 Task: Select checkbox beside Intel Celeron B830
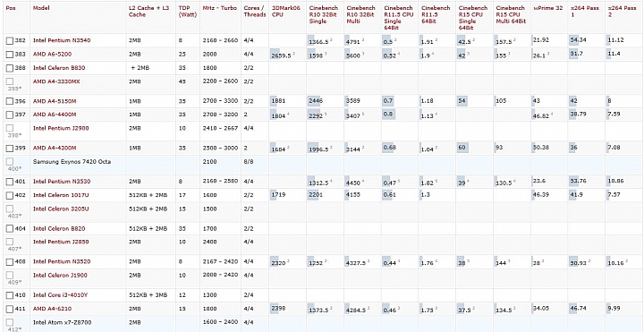(10, 68)
